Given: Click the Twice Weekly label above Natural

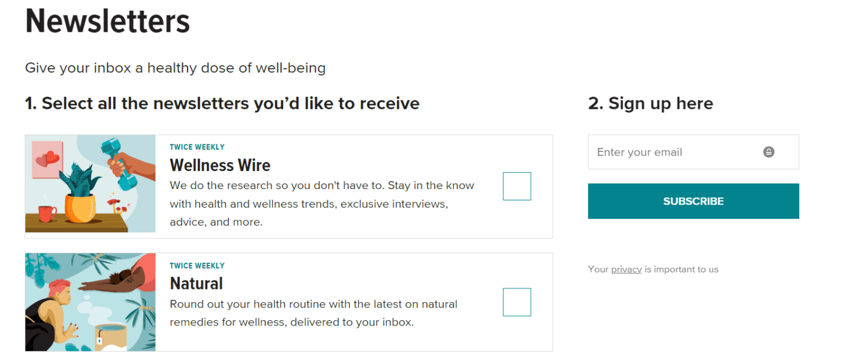Looking at the screenshot, I should [197, 266].
